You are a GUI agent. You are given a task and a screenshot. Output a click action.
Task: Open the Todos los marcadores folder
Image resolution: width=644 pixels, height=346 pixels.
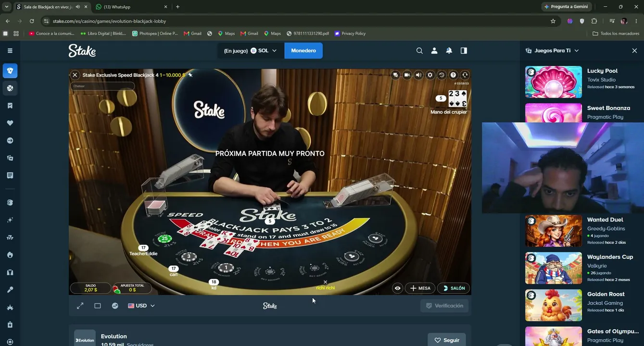click(616, 34)
